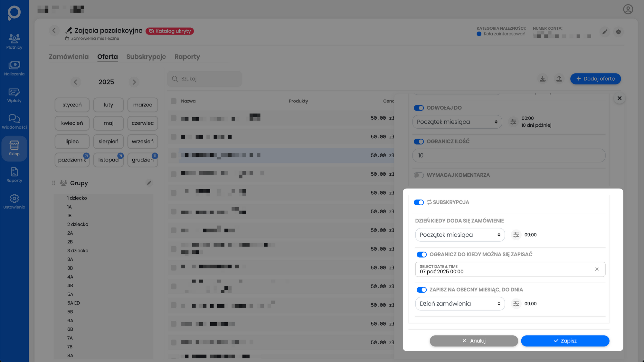Open Dzień kiedy doda się zamówienie dropdown
The width and height of the screenshot is (644, 362).
pyautogui.click(x=460, y=235)
